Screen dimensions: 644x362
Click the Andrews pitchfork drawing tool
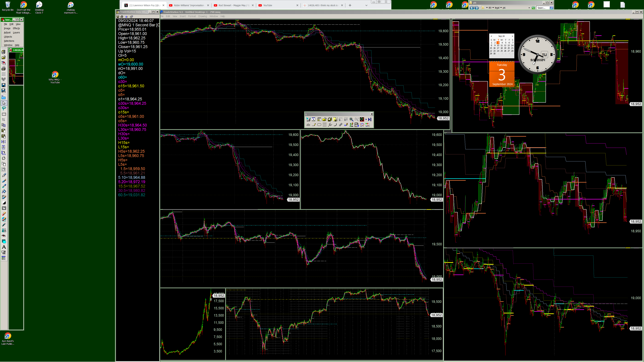(x=330, y=125)
